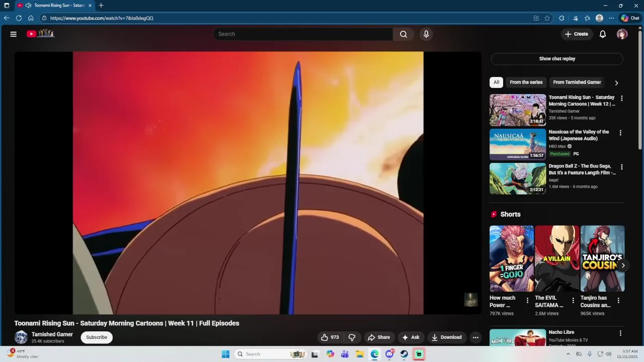Mute the tab via speaker icon
The height and width of the screenshot is (362, 644).
29,5
